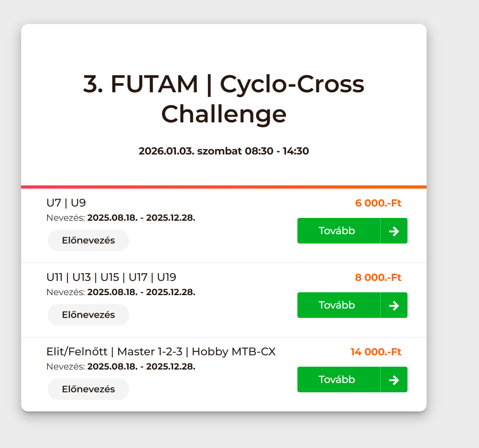
Task: Click the 2026.01.03. szombat event date
Action: (x=224, y=151)
